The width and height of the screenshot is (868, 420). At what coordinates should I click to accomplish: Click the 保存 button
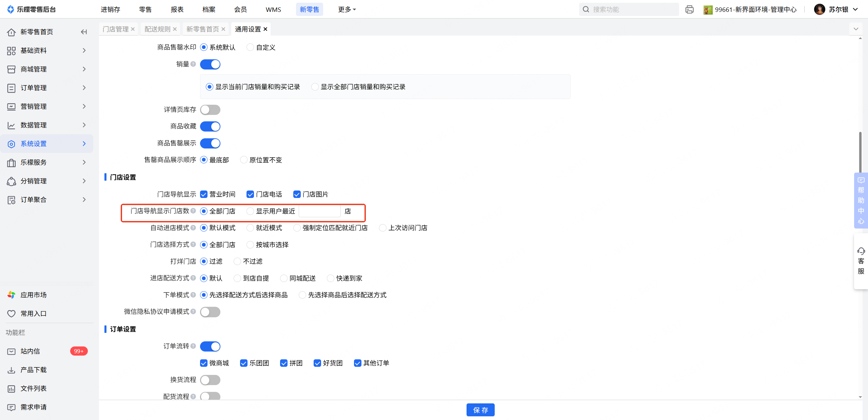coord(480,410)
